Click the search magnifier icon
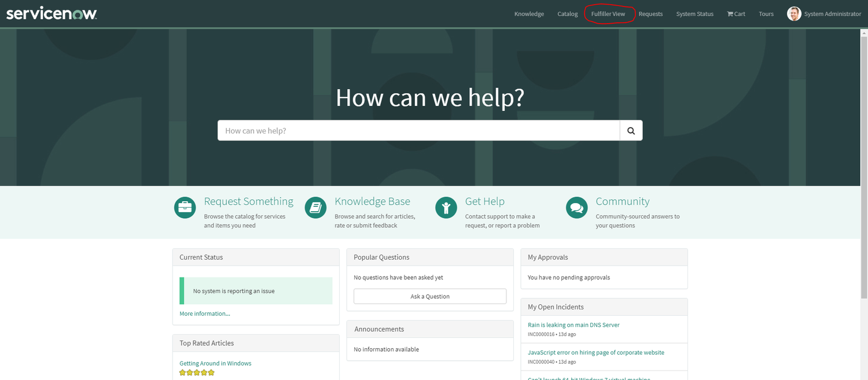The width and height of the screenshot is (868, 380). 631,130
